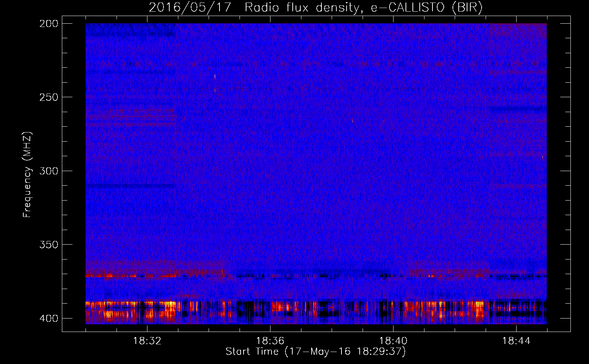Click the 250 frequency tick label
This screenshot has width=589, height=364.
48,97
